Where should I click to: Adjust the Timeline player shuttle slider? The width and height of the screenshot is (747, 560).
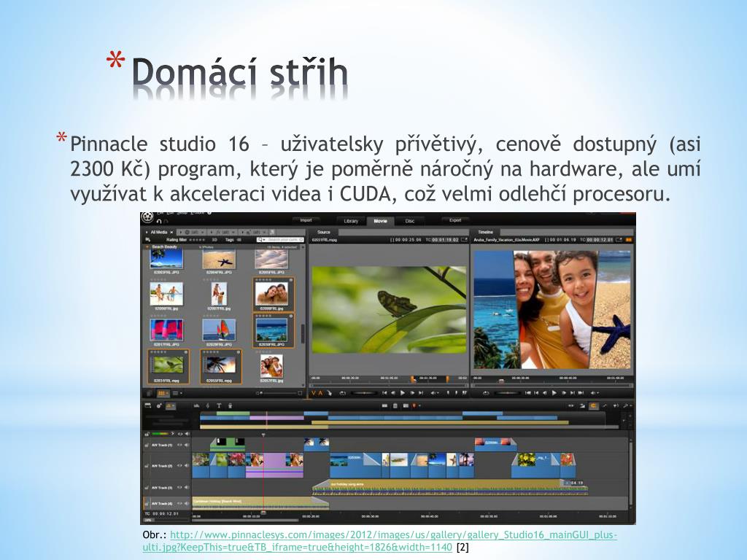pyautogui.click(x=507, y=393)
